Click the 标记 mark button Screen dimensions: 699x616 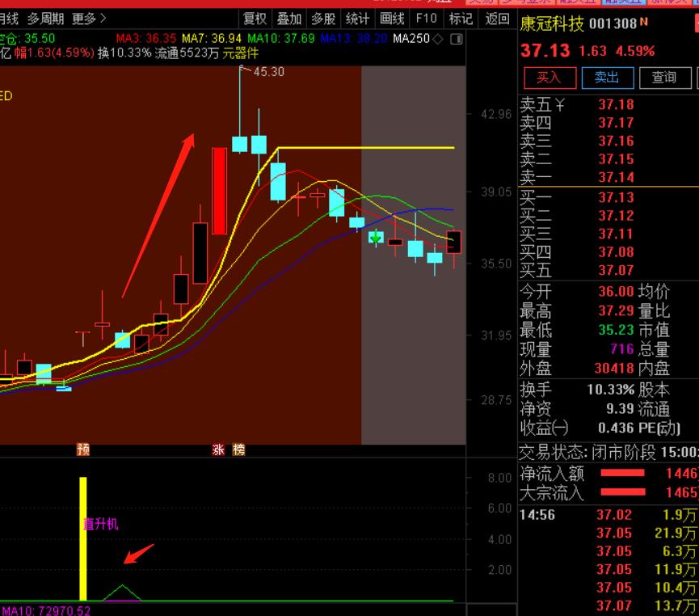pos(461,19)
